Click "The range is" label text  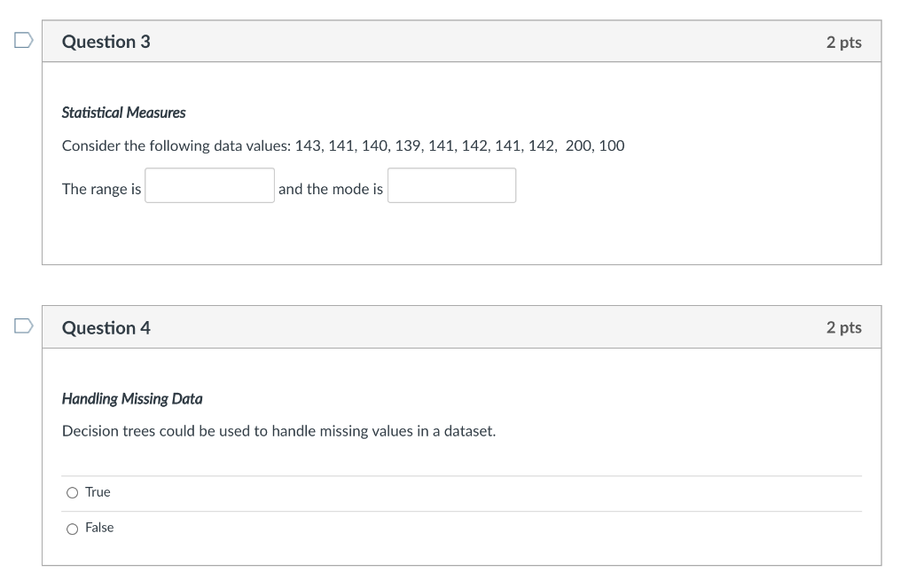click(x=101, y=189)
